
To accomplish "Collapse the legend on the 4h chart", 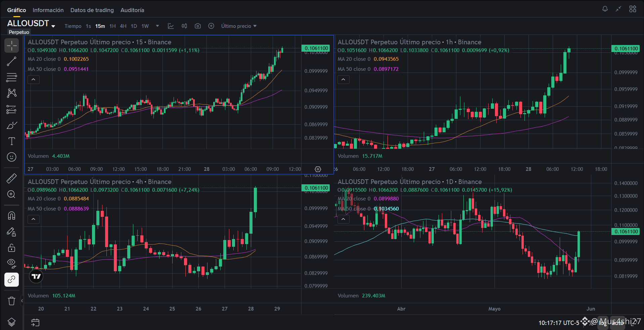I will coord(33,219).
